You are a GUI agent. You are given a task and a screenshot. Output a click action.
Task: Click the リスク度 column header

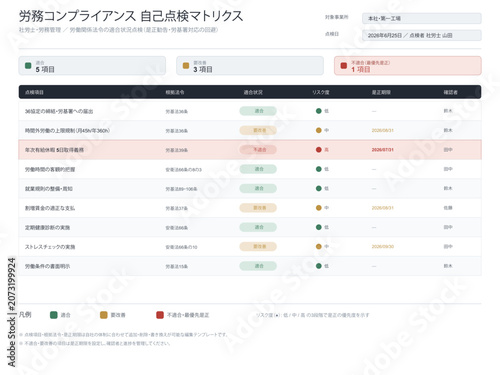point(321,92)
